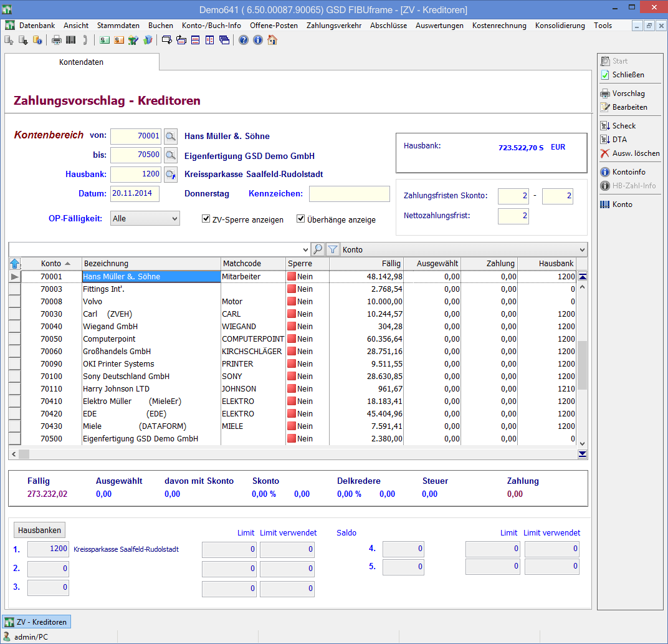Screen dimensions: 668x644
Task: Toggle 'ZV-Sperre anzeigen' checkbox
Action: point(206,219)
